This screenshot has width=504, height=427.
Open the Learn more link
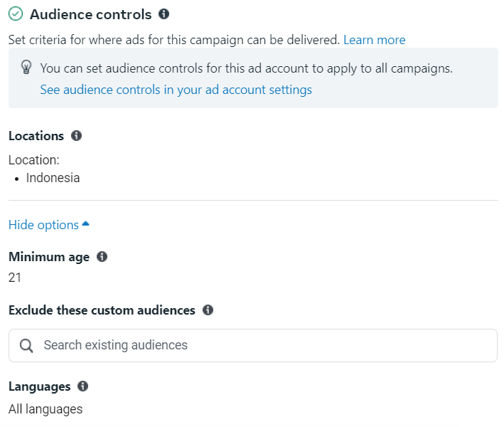pyautogui.click(x=375, y=40)
